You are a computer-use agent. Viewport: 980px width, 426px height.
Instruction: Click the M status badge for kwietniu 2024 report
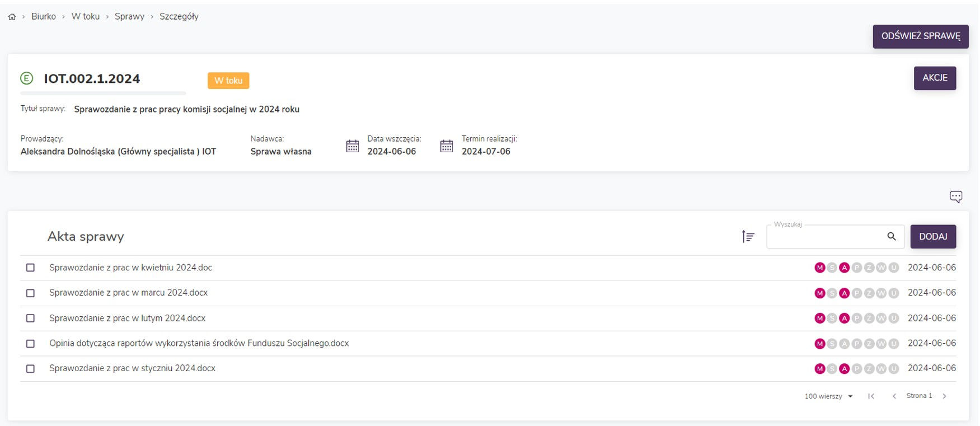pos(819,268)
